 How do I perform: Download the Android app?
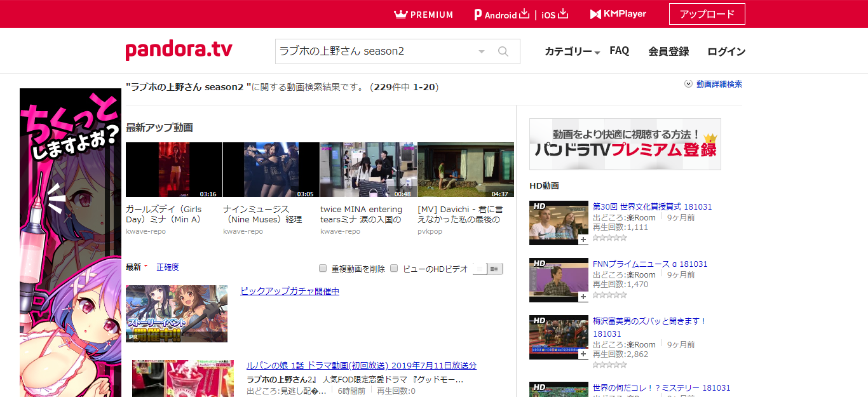[502, 14]
